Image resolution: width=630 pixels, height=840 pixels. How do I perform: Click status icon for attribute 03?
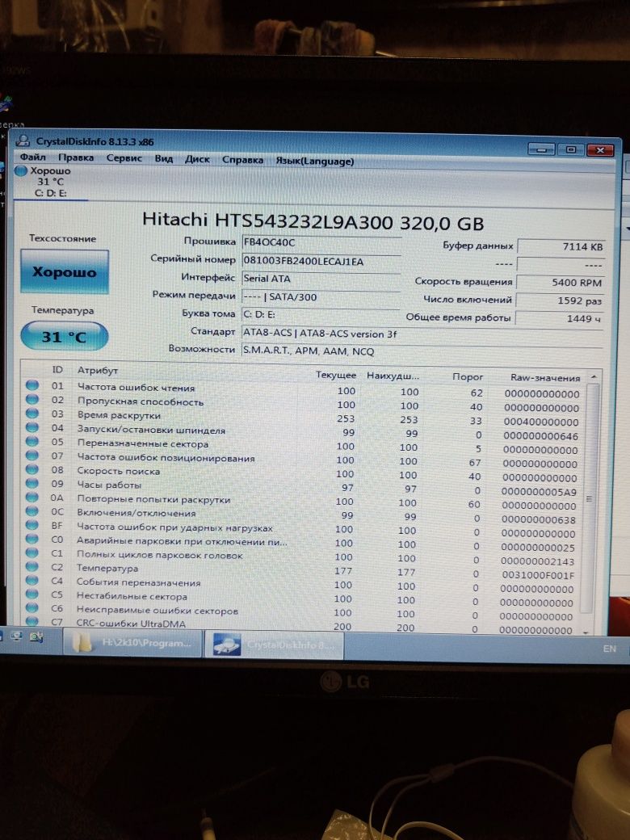(x=32, y=413)
